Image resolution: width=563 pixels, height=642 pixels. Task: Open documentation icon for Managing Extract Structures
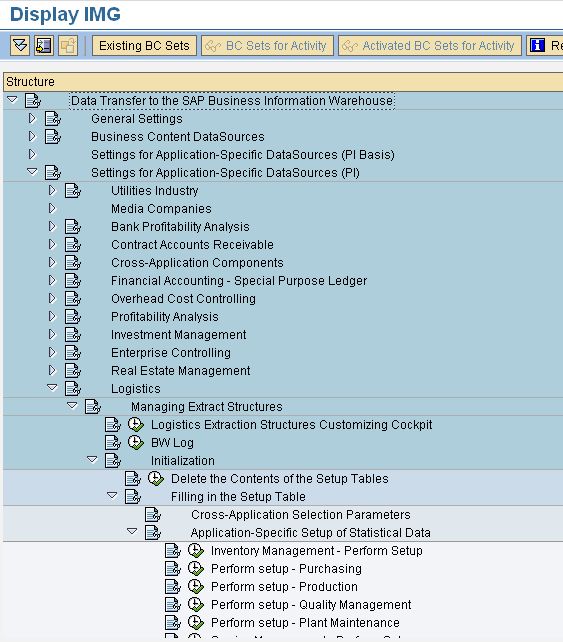tap(93, 407)
